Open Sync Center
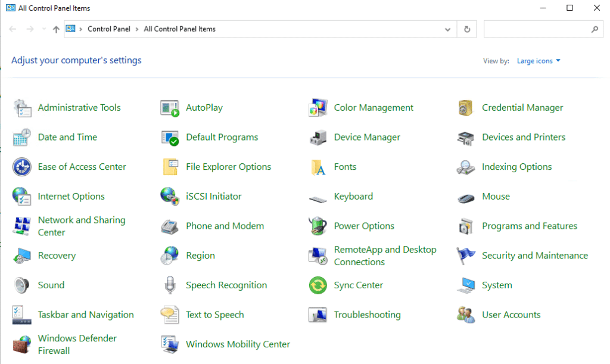The image size is (610, 364). coord(357,285)
